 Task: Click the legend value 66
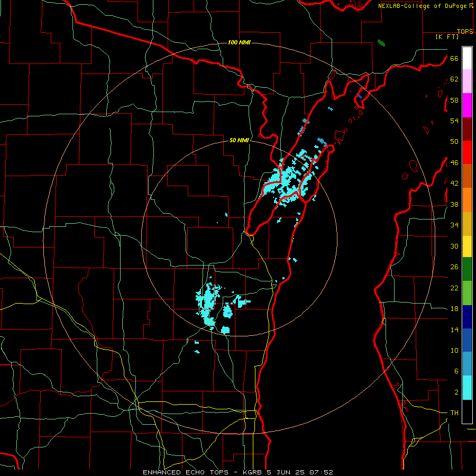(x=454, y=59)
